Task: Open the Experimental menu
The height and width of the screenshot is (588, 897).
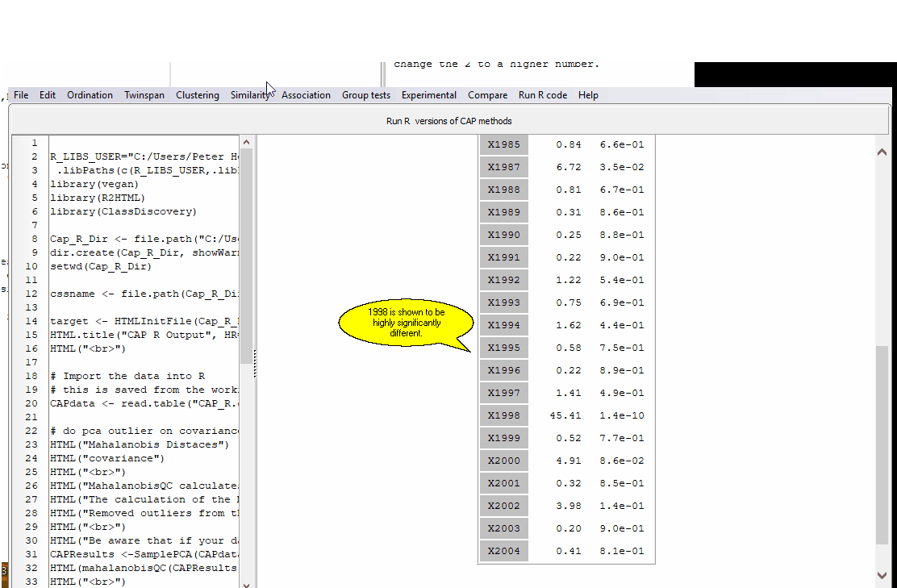Action: 429,95
